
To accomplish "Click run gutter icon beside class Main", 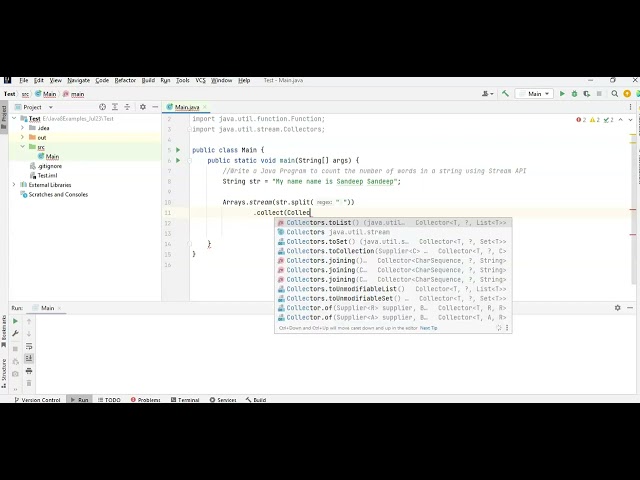I will (178, 150).
